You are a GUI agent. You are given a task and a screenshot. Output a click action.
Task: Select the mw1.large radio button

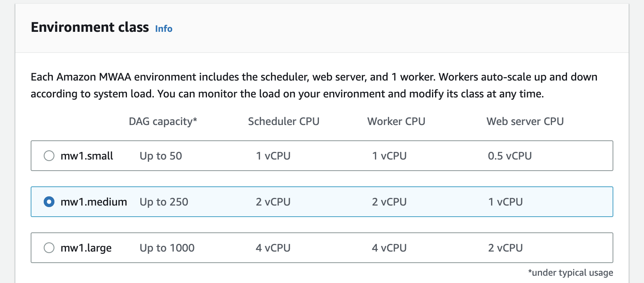(49, 248)
